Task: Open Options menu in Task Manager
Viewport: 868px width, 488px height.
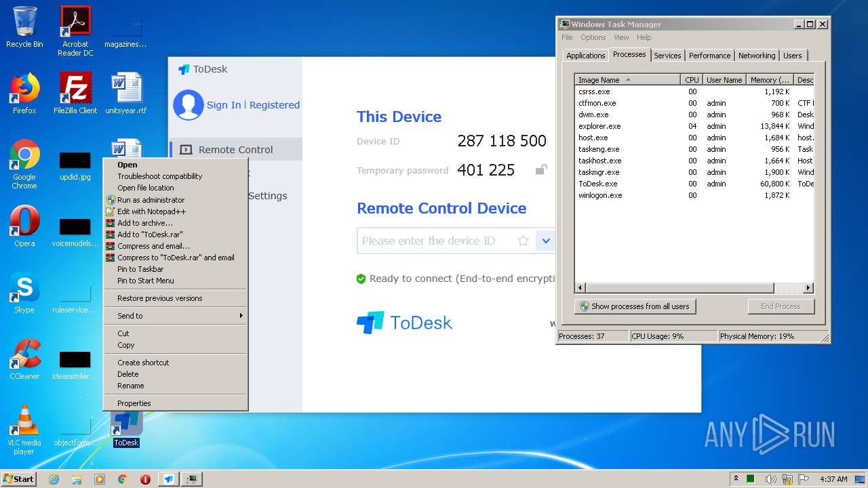Action: point(593,37)
